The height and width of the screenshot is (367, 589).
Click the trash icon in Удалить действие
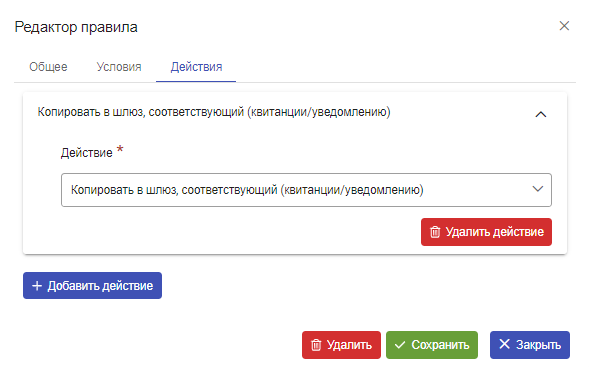point(435,232)
